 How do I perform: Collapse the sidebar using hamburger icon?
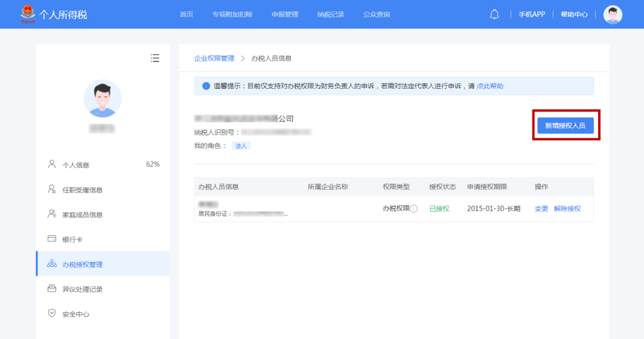155,58
